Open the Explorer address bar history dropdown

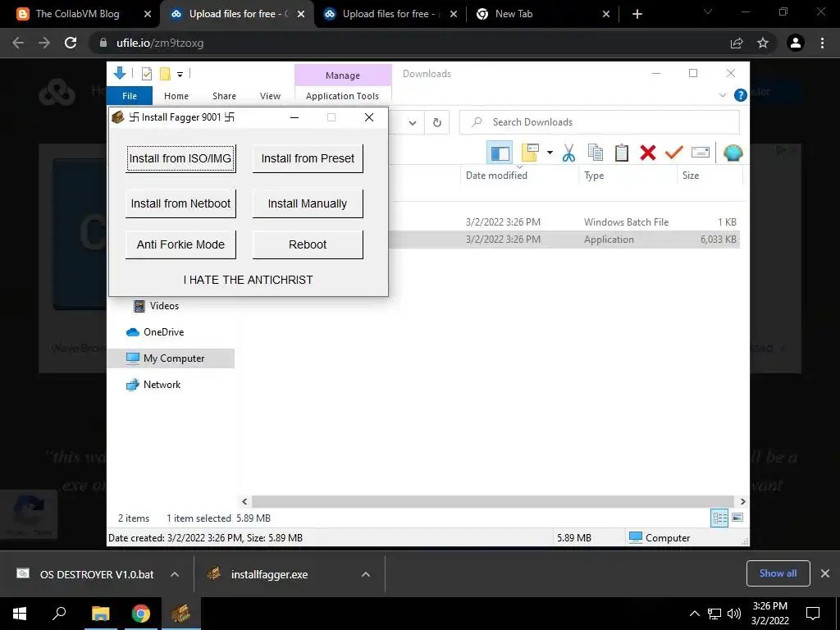click(413, 123)
